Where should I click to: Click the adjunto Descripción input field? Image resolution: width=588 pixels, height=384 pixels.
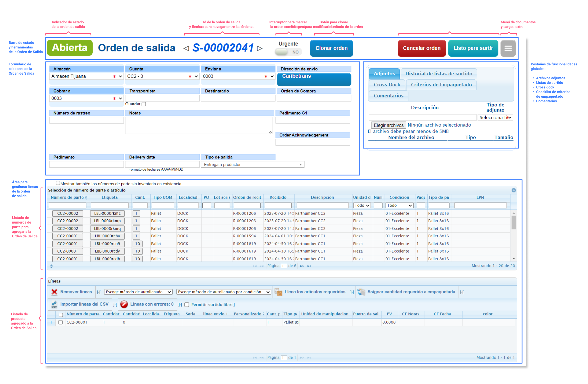[422, 118]
